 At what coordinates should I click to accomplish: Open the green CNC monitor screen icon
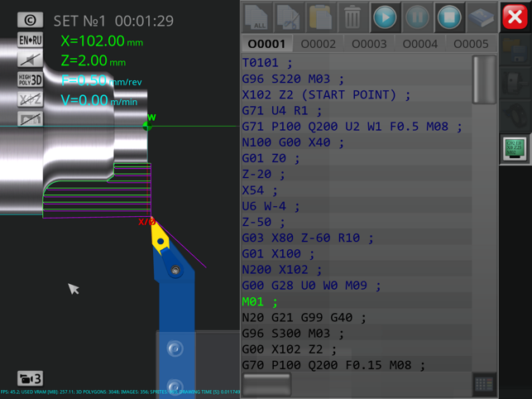click(515, 149)
